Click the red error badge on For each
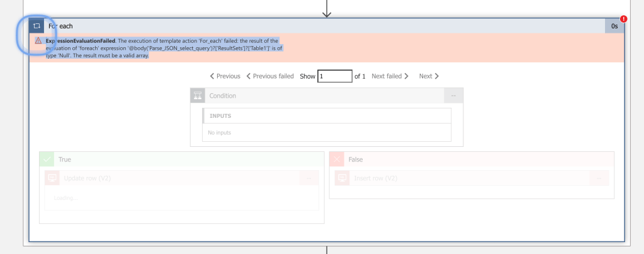 [x=623, y=19]
